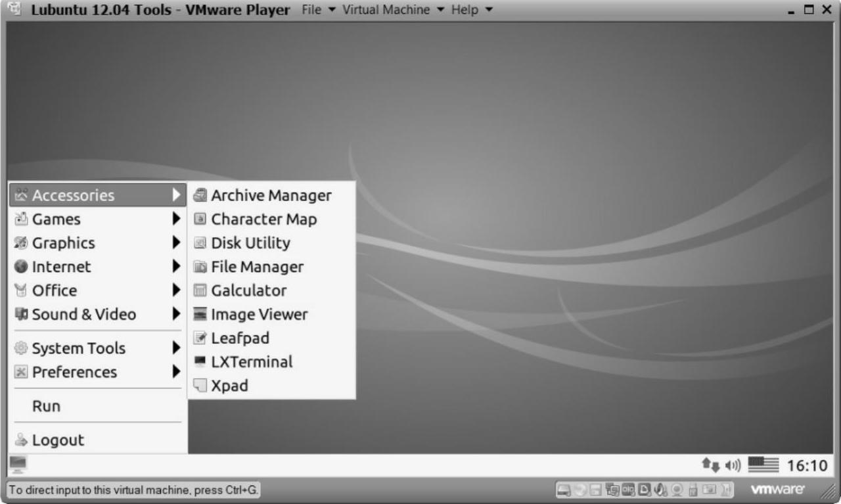Expand the System Tools submenu
The height and width of the screenshot is (504, 841).
pyautogui.click(x=98, y=348)
